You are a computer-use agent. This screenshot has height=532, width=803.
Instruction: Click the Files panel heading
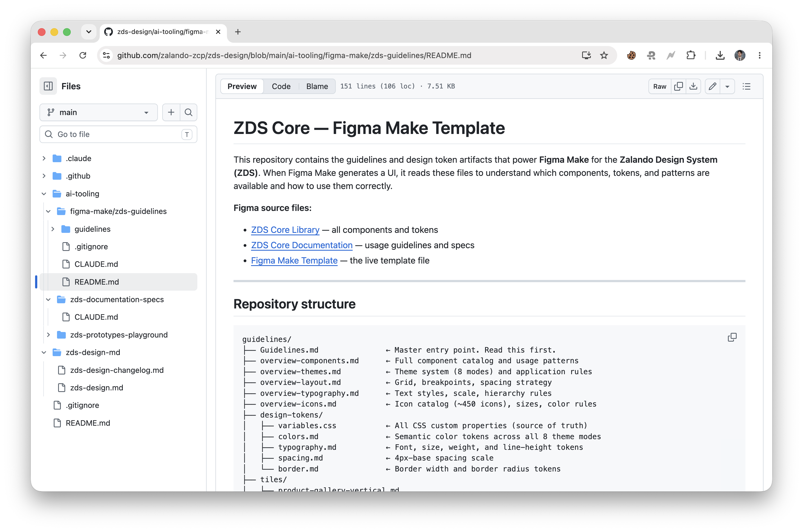tap(71, 86)
